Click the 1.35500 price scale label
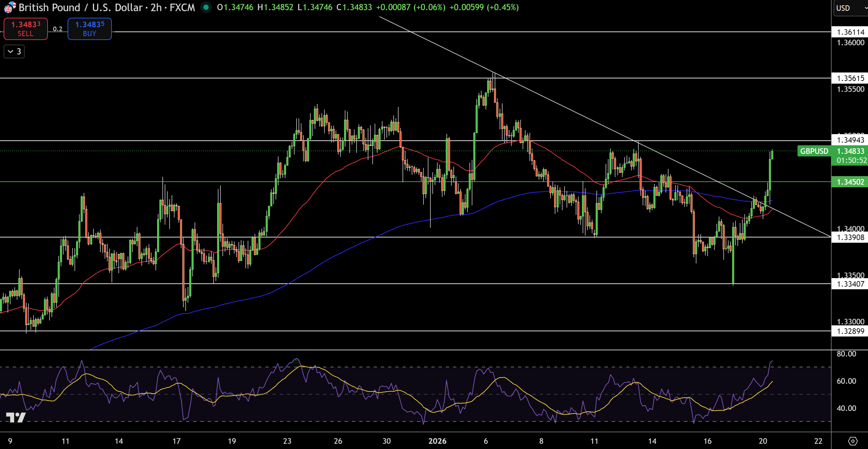 [x=851, y=89]
